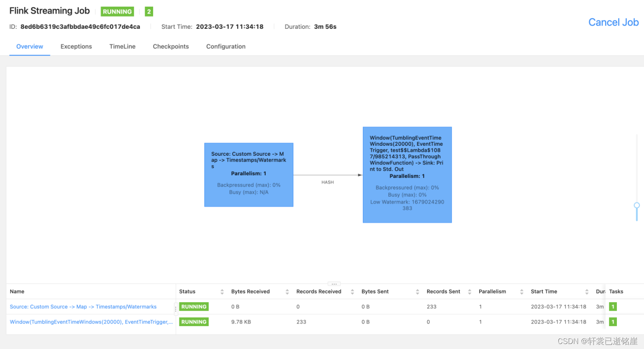
Task: Open the Configuration tab
Action: 226,46
